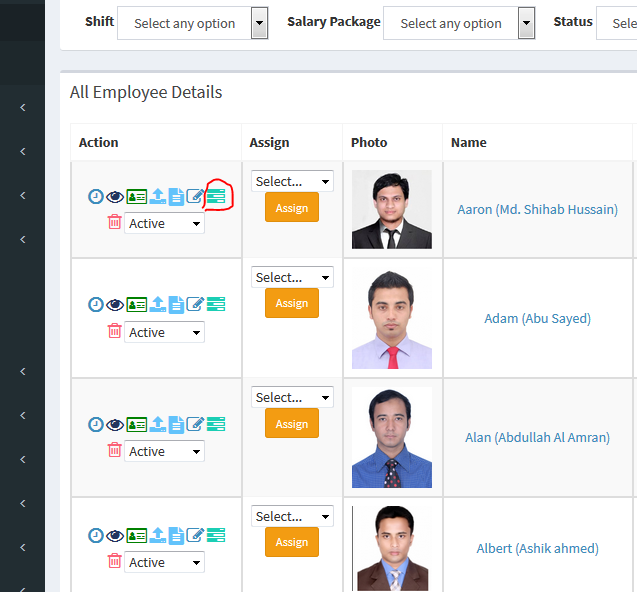
Task: Click the edit pencil icon for Albert
Action: click(196, 535)
